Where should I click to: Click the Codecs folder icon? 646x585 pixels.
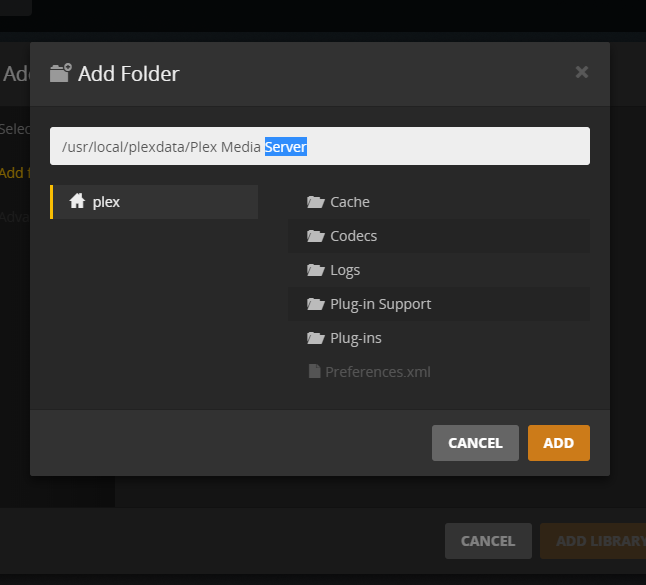click(x=316, y=236)
